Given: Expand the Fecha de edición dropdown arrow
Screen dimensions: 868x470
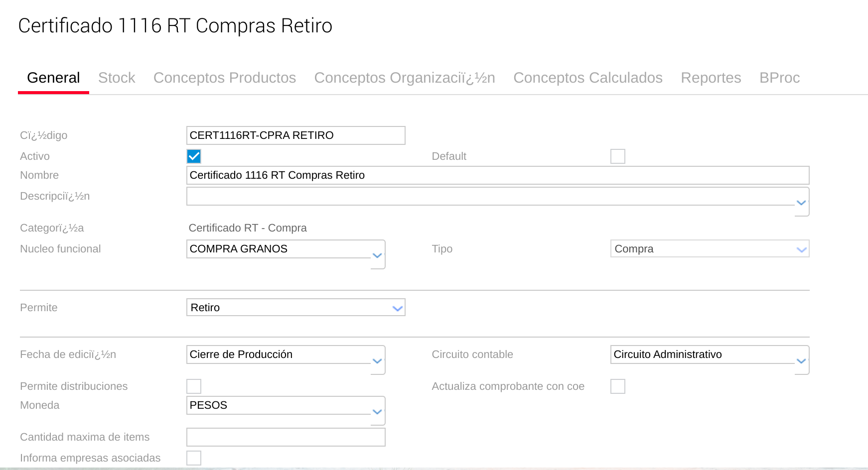Looking at the screenshot, I should 378,361.
